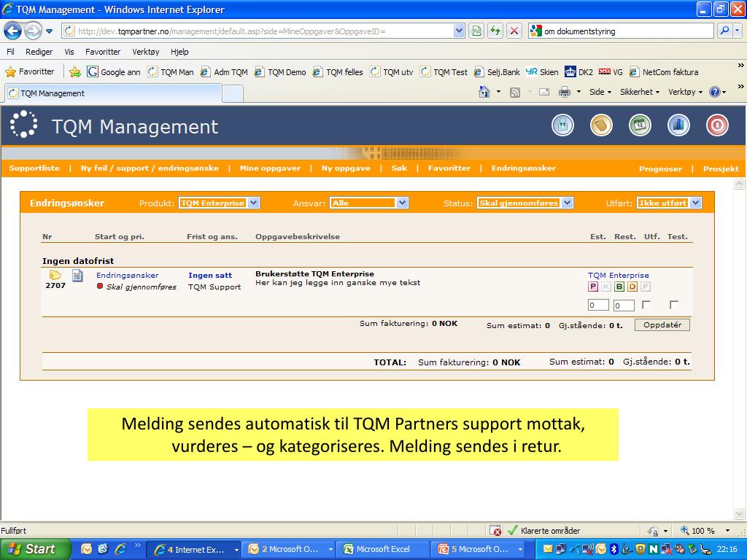Viewport: 747px width, 560px height.
Task: Open the TQM Demo favorites bar link
Action: [x=280, y=72]
